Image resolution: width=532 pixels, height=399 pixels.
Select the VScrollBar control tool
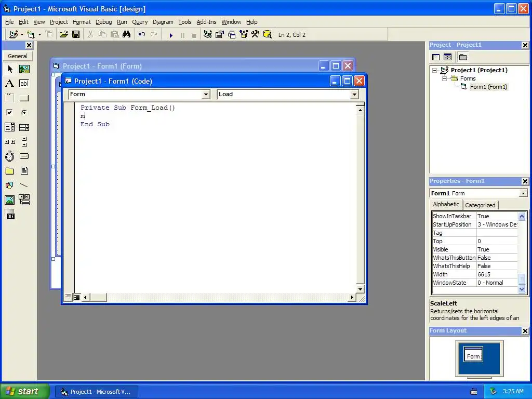[24, 142]
